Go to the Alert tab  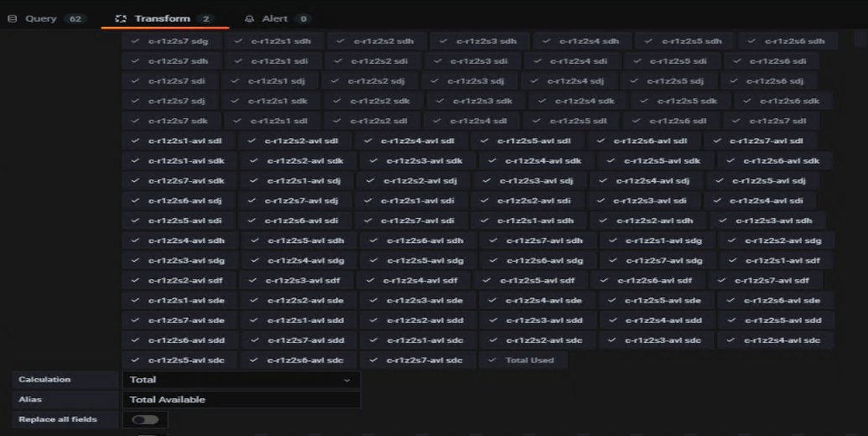(x=277, y=18)
